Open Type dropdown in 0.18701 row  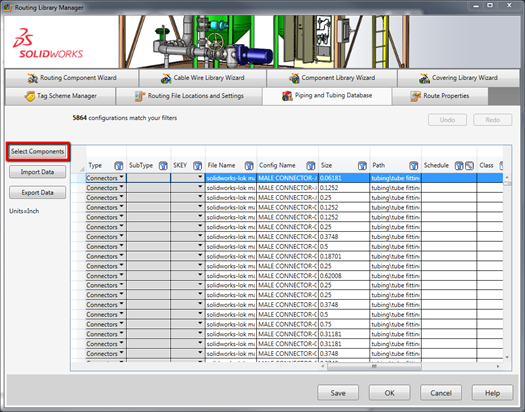pos(121,255)
